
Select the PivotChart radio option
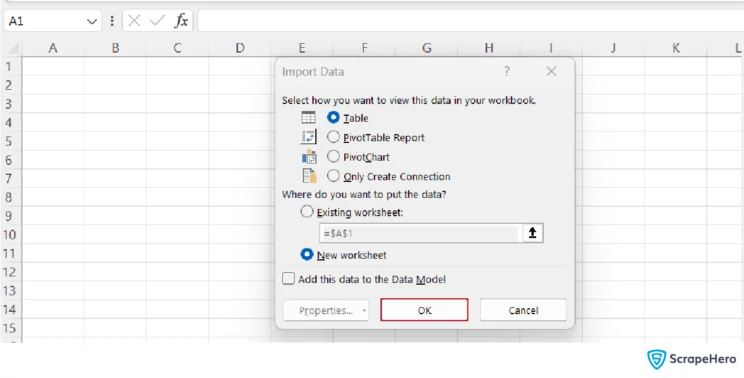[x=334, y=156]
